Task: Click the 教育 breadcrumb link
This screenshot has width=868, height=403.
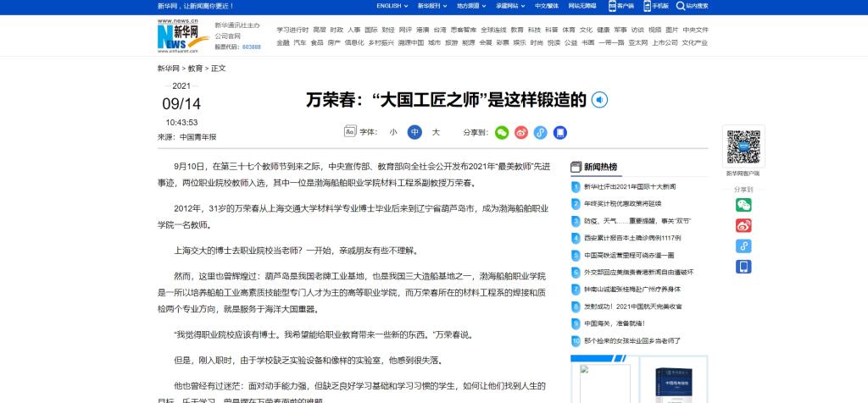Action: (195, 69)
